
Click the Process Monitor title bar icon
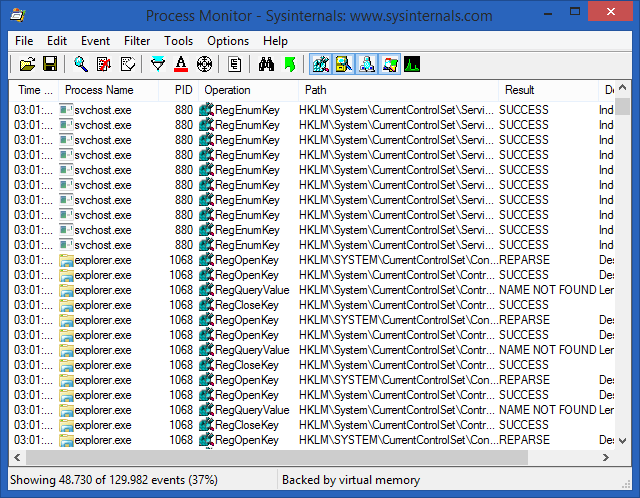(18, 15)
